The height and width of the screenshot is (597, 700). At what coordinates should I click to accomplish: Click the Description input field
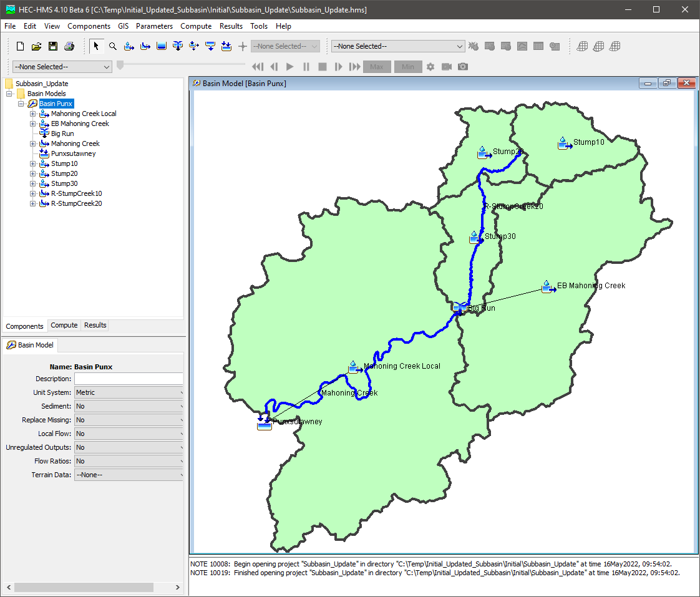tap(129, 379)
